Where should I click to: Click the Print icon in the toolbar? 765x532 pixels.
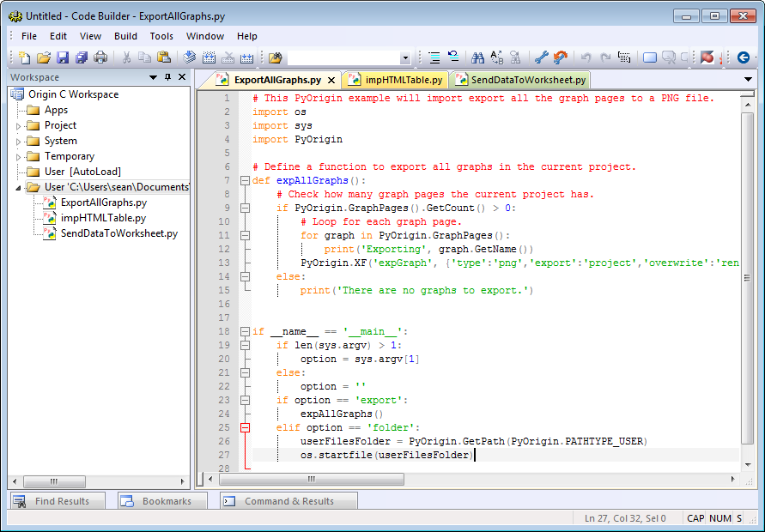coord(100,57)
